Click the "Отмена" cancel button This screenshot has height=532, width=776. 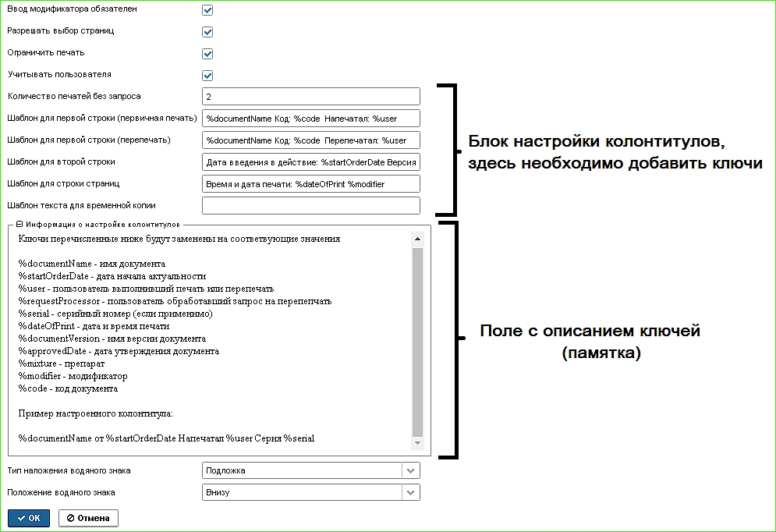(x=88, y=518)
